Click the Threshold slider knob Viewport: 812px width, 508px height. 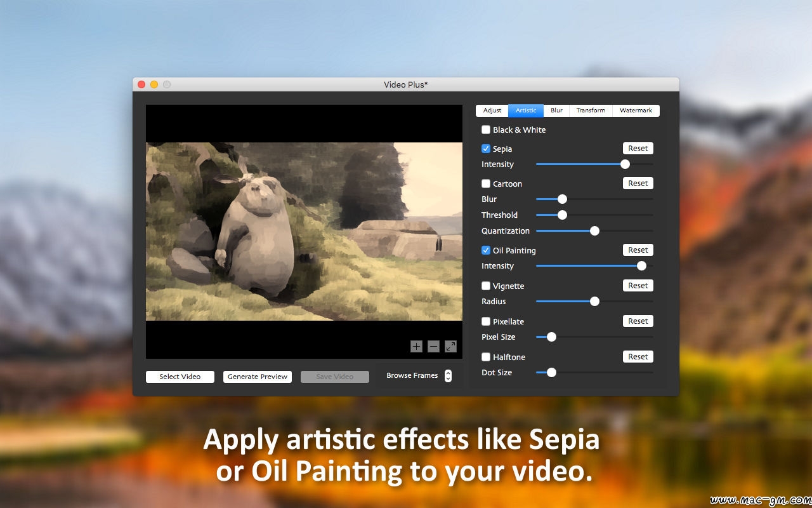click(x=562, y=215)
